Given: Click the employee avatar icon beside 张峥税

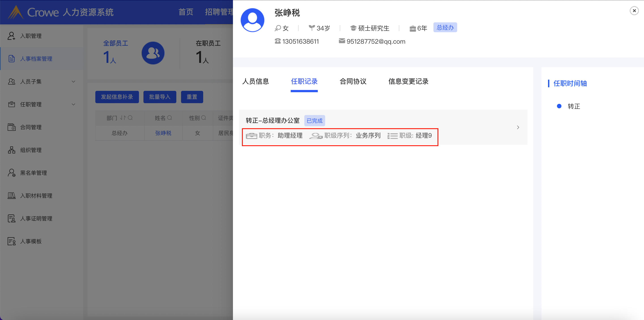Looking at the screenshot, I should tap(252, 20).
